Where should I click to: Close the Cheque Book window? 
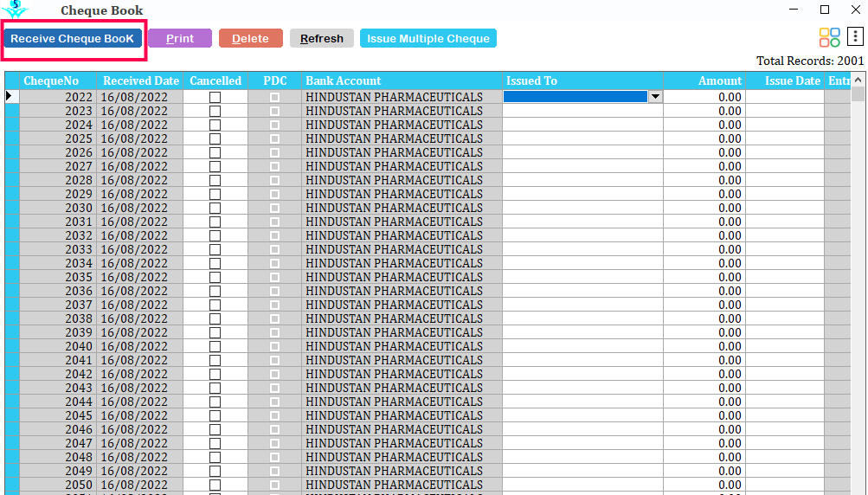855,10
